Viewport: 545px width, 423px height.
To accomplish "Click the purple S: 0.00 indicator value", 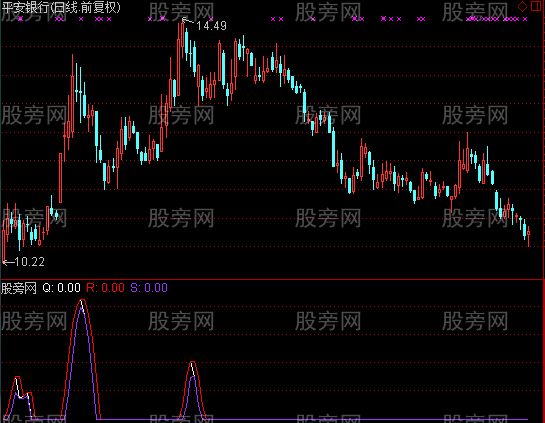I will click(x=149, y=288).
